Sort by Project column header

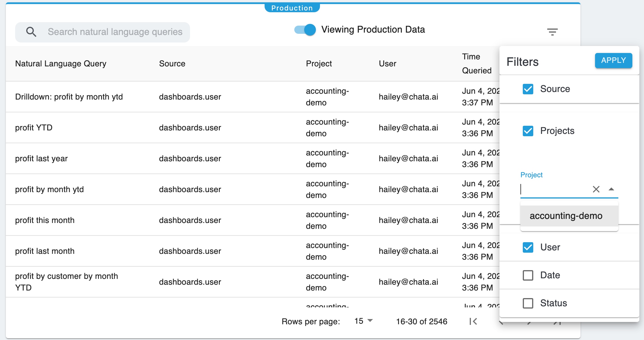click(319, 64)
